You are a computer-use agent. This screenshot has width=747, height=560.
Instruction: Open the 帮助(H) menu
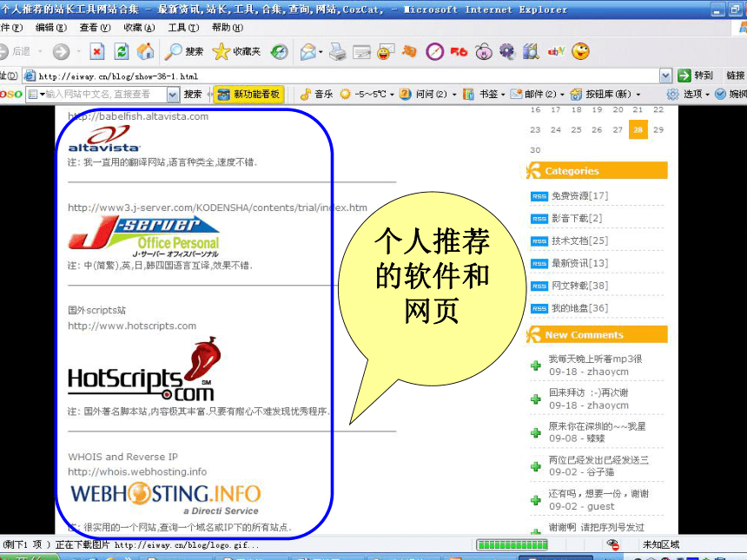[228, 28]
